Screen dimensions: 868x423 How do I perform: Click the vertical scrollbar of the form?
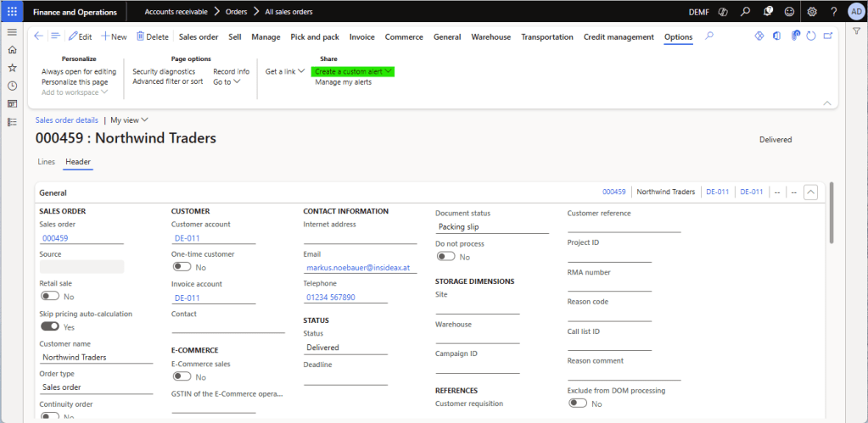[832, 212]
